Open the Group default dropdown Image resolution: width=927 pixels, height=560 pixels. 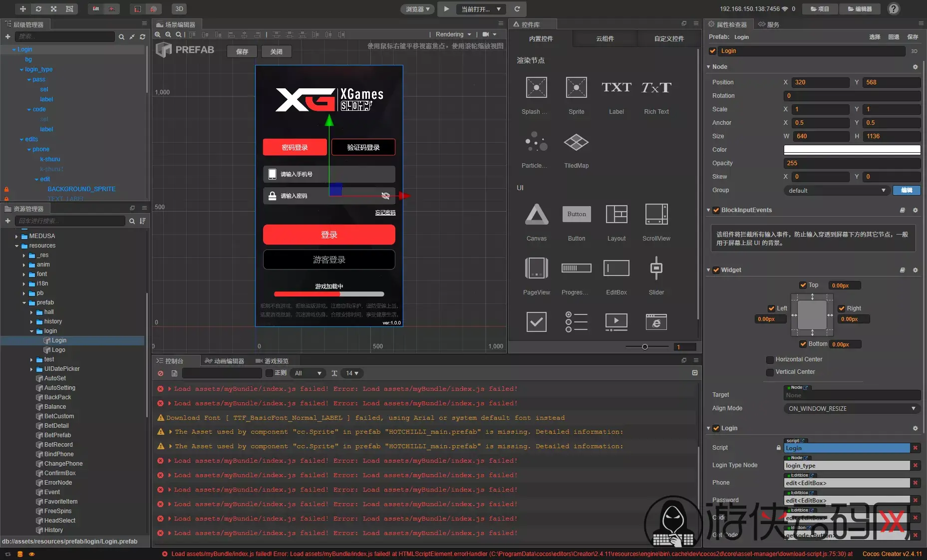pyautogui.click(x=837, y=190)
